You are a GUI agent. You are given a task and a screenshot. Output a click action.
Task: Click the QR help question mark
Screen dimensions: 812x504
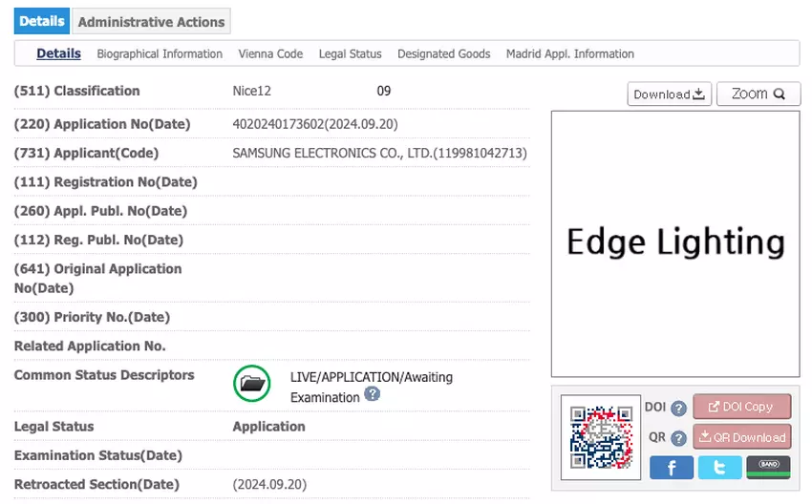678,438
